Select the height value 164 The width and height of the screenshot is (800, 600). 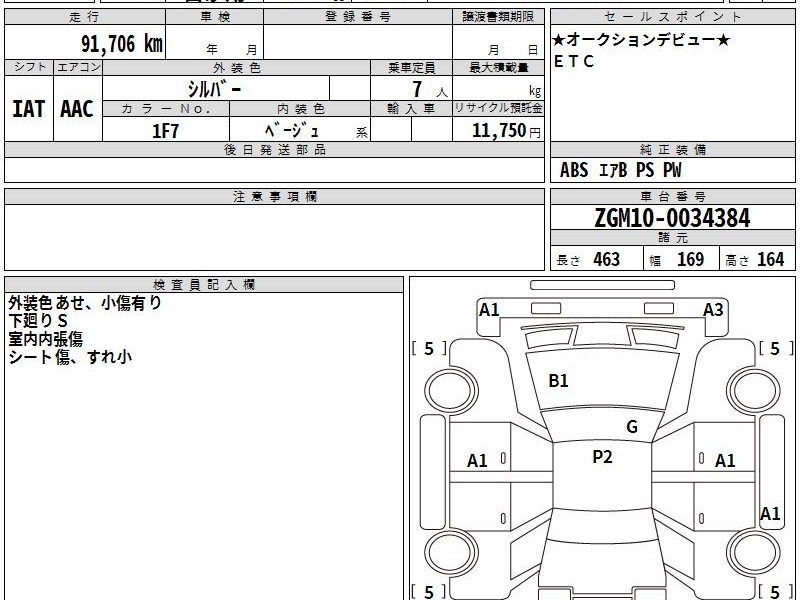[770, 259]
